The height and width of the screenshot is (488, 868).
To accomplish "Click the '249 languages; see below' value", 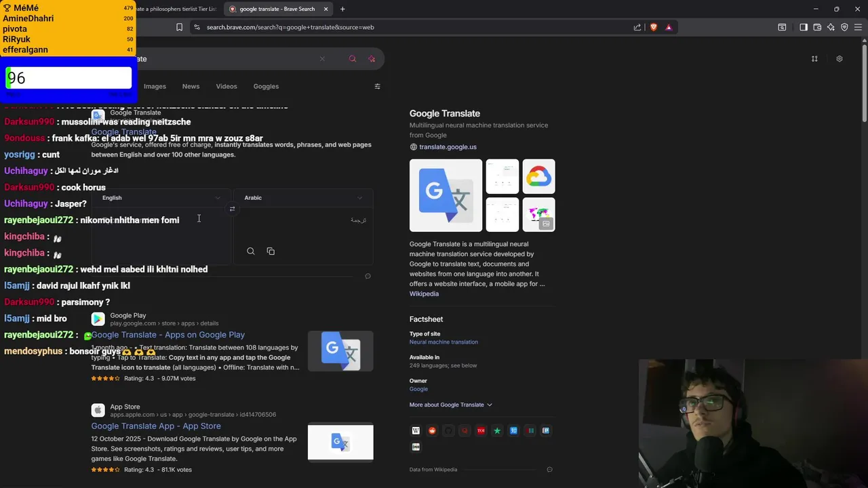I will click(443, 366).
